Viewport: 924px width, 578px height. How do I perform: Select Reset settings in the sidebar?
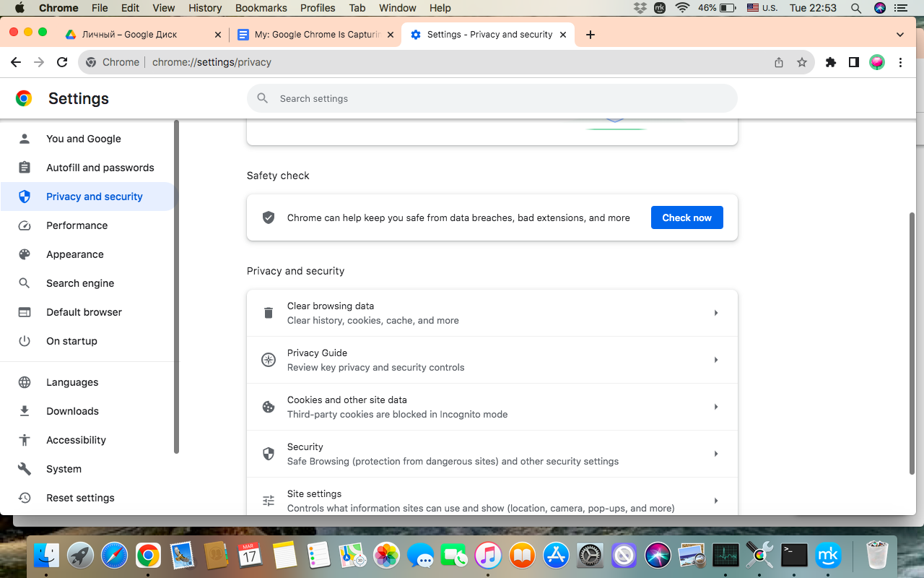pyautogui.click(x=79, y=497)
